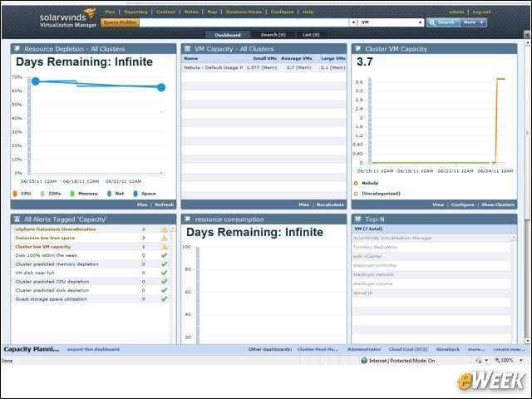The width and height of the screenshot is (532, 399).
Task: Click the resource consumption panel header icon
Action: pyautogui.click(x=187, y=219)
